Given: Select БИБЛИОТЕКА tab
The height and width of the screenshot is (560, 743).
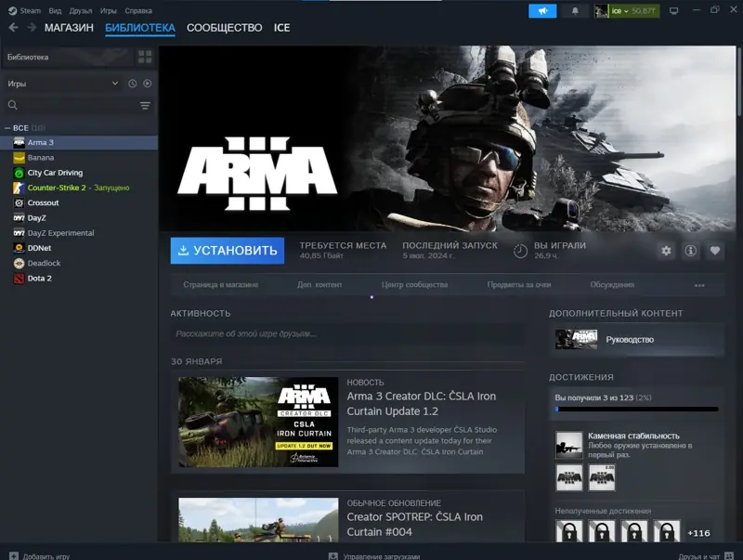Looking at the screenshot, I should [140, 28].
